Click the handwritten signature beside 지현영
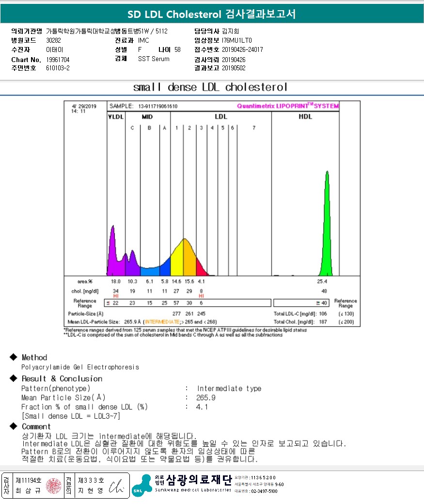Viewport: 424px width, 504px height. coord(117,486)
